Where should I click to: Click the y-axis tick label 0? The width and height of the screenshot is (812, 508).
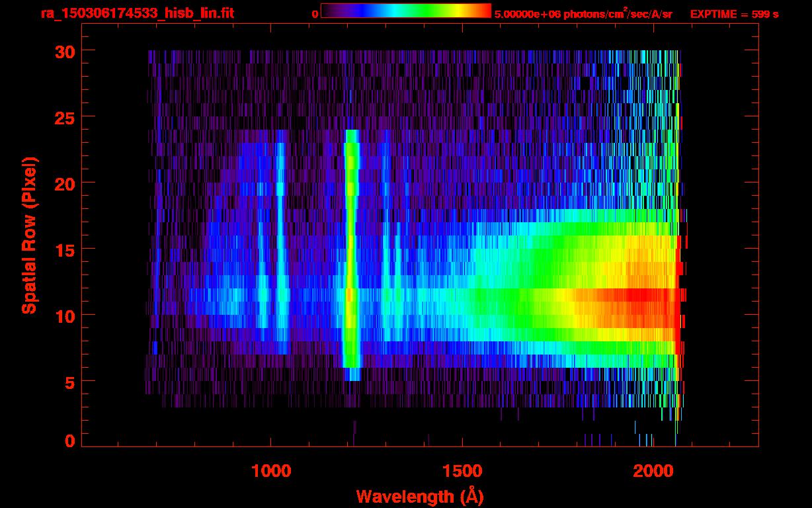pyautogui.click(x=70, y=441)
